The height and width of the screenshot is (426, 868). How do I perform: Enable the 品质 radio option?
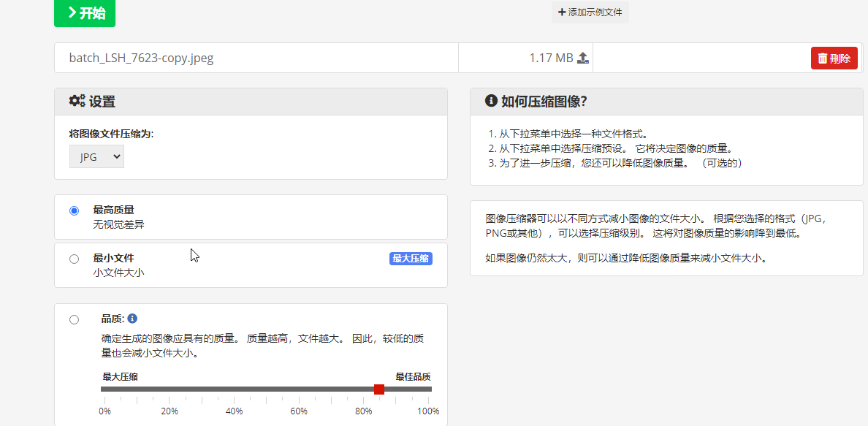tap(74, 319)
